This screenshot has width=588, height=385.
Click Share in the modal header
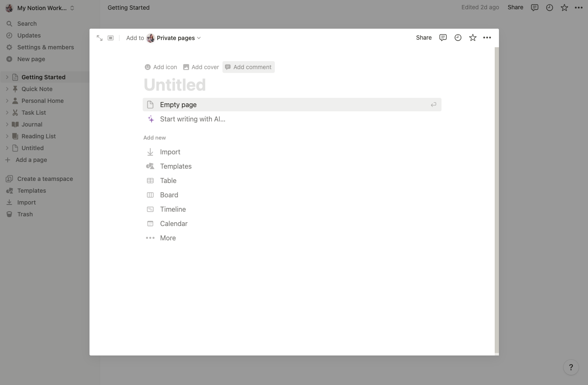pyautogui.click(x=424, y=38)
